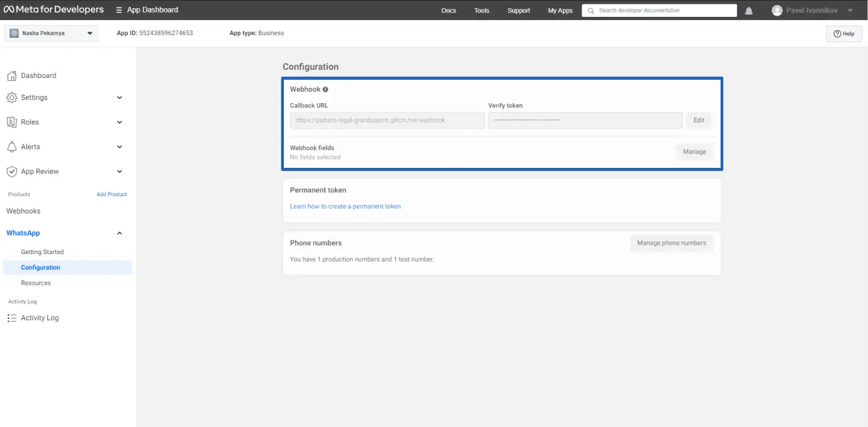Viewport: 868px width, 427px height.
Task: Click the user profile avatar icon
Action: (777, 11)
